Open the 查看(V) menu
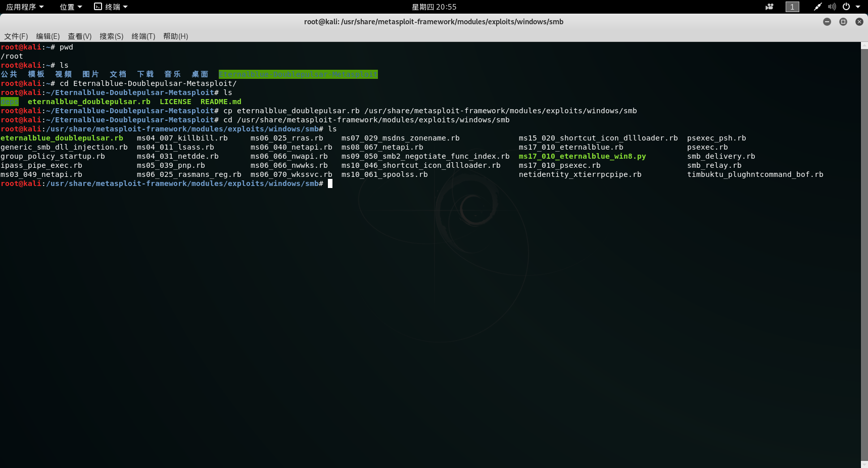The width and height of the screenshot is (868, 468). [80, 36]
